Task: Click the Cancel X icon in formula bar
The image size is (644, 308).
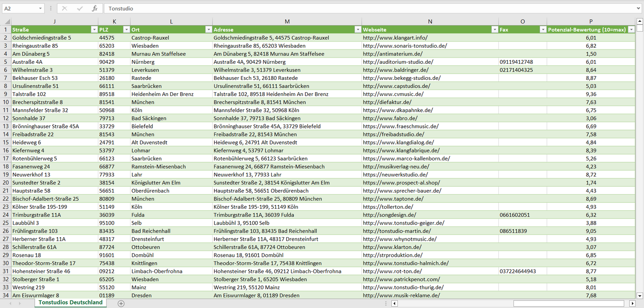Action: [x=65, y=8]
